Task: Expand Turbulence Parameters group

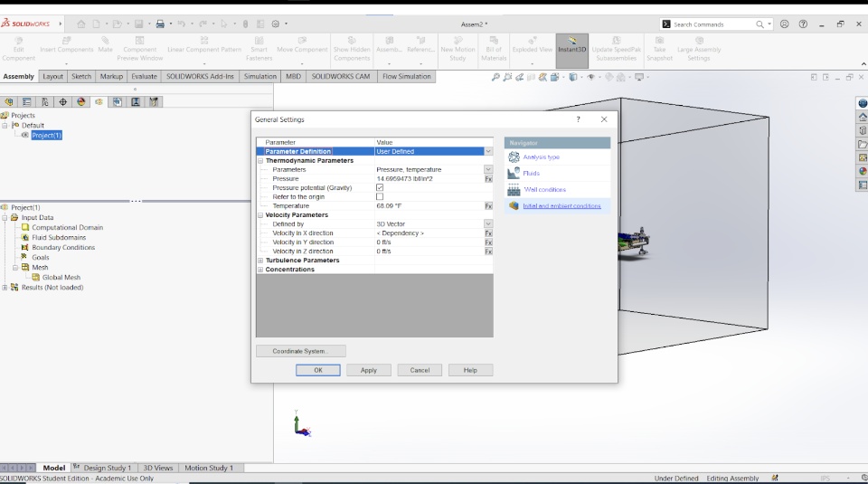Action: coord(260,261)
